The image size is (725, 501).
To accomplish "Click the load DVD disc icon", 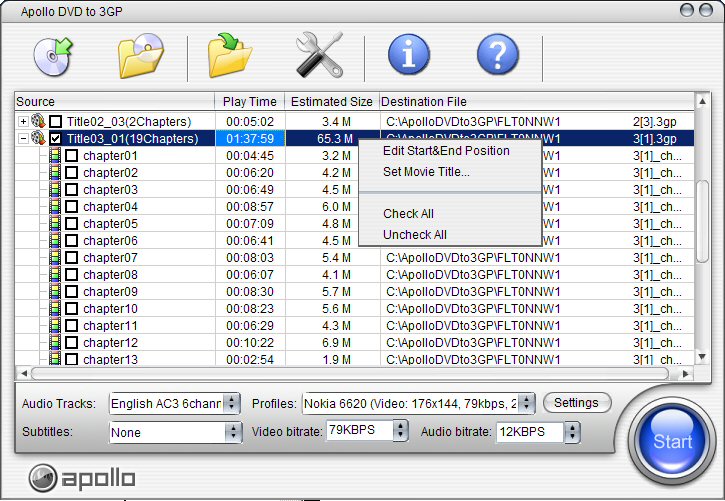I will (52, 55).
